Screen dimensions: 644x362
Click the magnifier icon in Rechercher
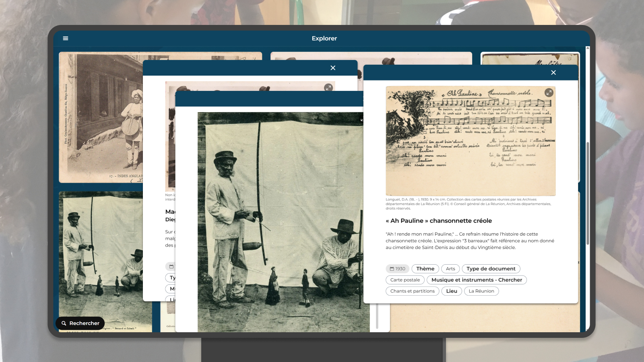pyautogui.click(x=64, y=323)
